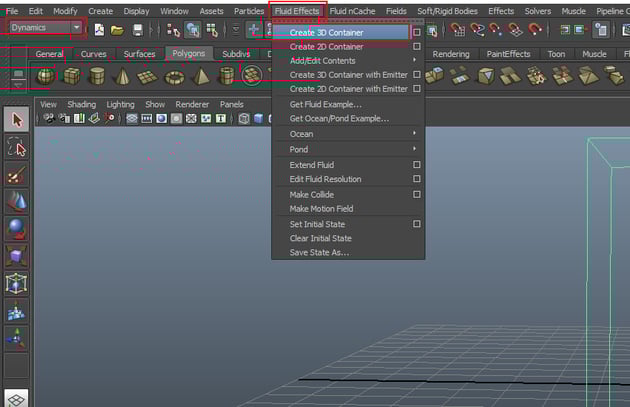Open the viewport Shading menu
Image resolution: width=630 pixels, height=407 pixels.
coord(82,104)
